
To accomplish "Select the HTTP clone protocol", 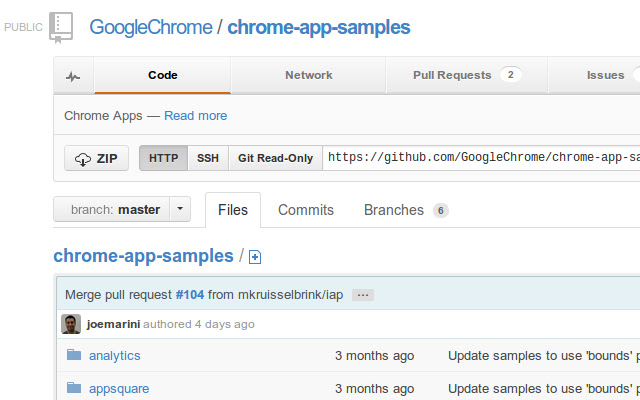I will 163,158.
